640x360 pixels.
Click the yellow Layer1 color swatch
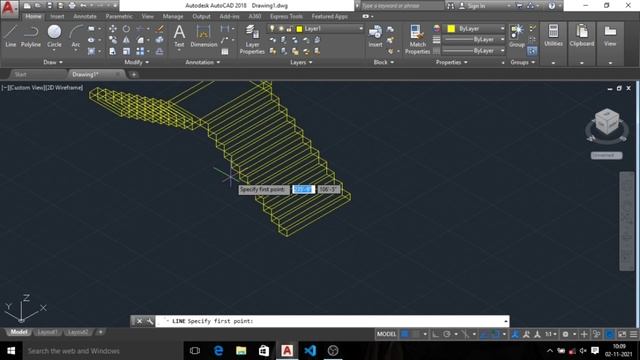coord(299,29)
